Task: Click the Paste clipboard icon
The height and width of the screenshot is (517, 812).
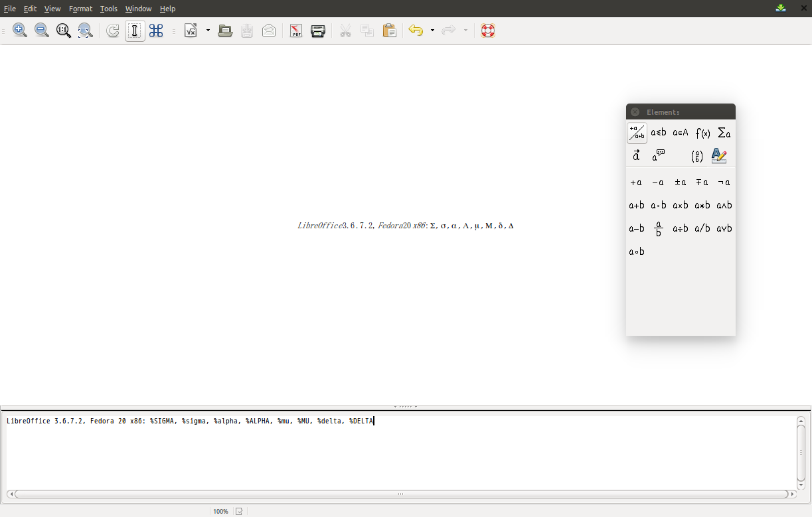Action: coord(389,31)
